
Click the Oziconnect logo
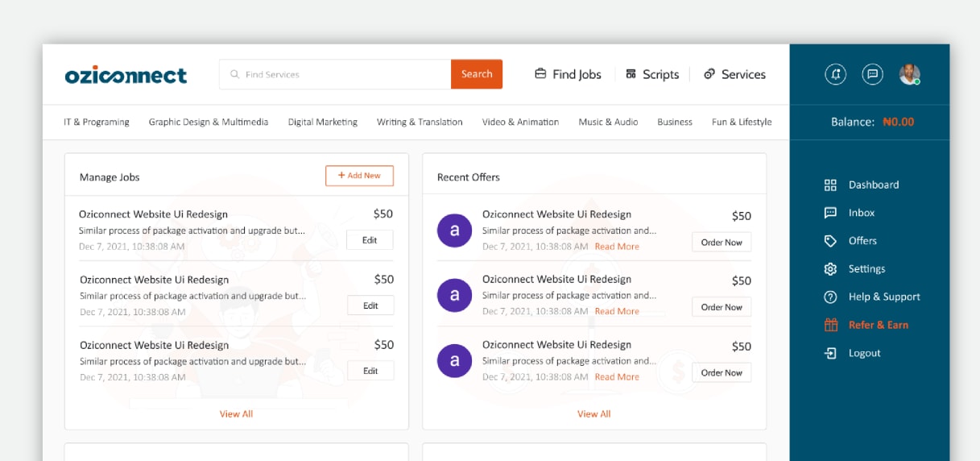pyautogui.click(x=126, y=75)
